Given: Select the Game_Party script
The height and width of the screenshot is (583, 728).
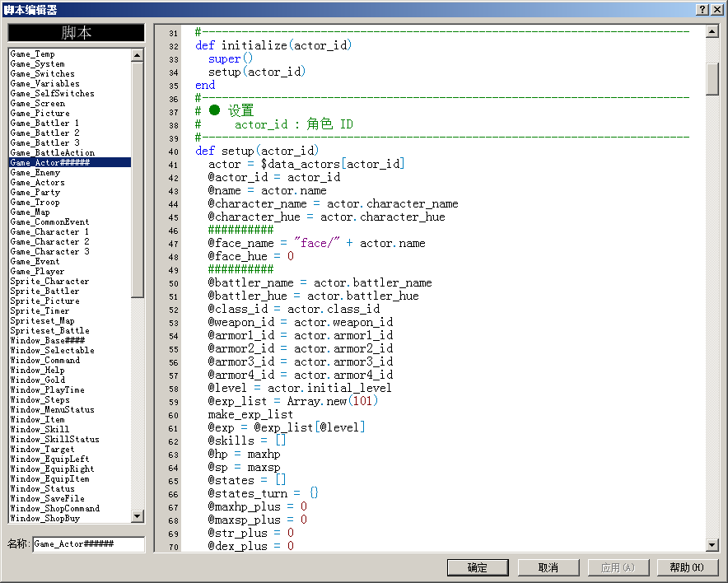Looking at the screenshot, I should coord(70,192).
